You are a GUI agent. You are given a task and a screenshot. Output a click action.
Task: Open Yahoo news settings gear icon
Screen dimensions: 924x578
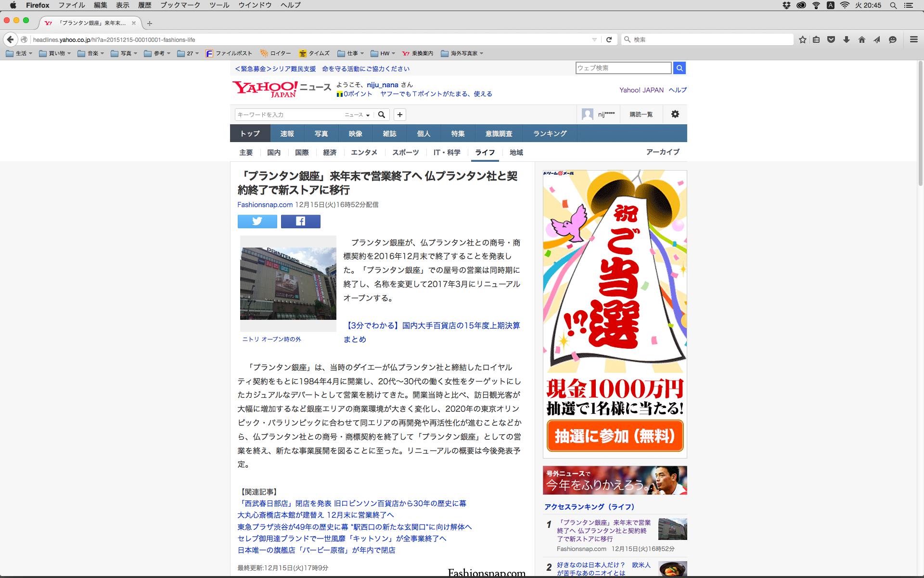(675, 114)
